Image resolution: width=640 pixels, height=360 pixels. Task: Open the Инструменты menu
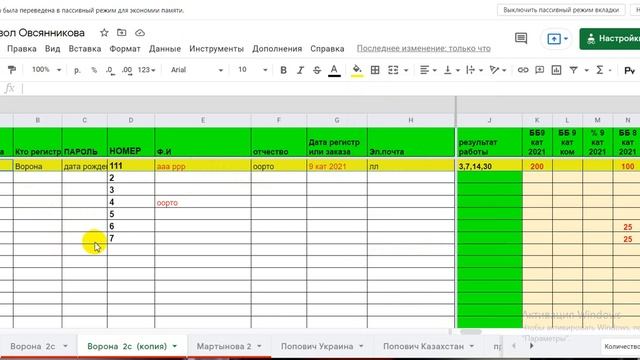[216, 49]
